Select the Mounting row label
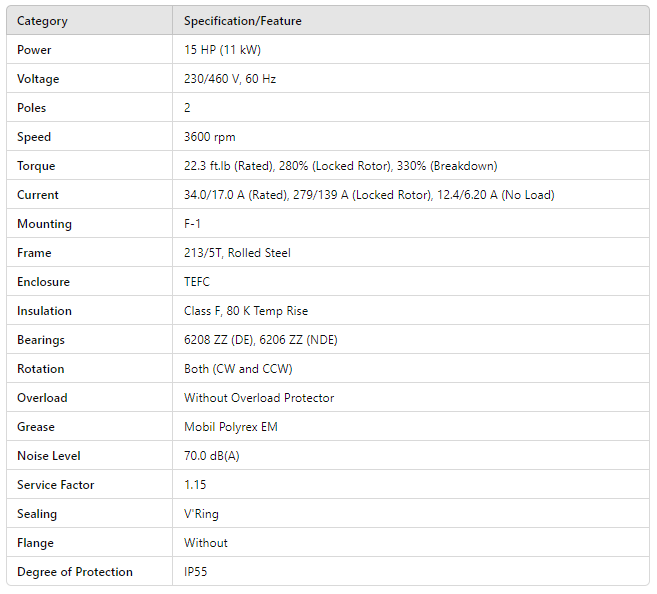 pos(44,224)
